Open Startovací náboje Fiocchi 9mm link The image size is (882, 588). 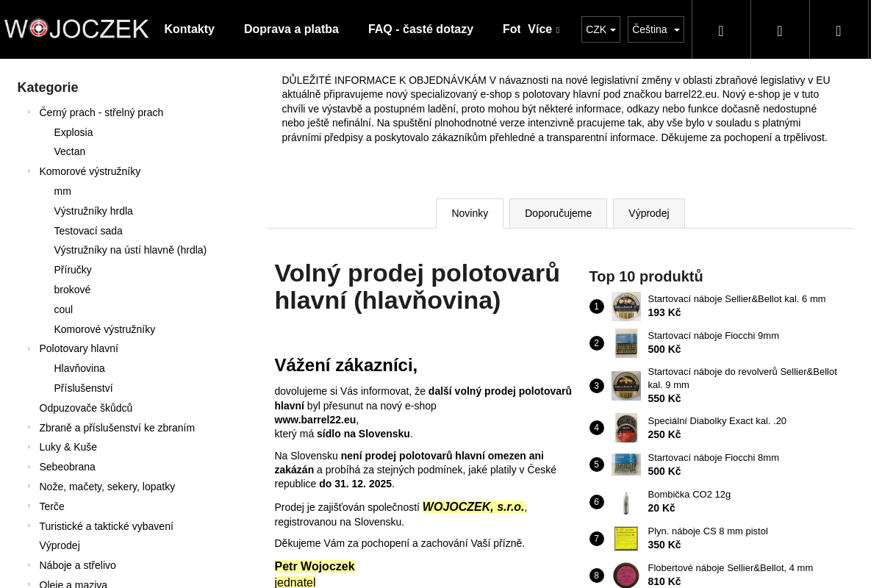[713, 335]
